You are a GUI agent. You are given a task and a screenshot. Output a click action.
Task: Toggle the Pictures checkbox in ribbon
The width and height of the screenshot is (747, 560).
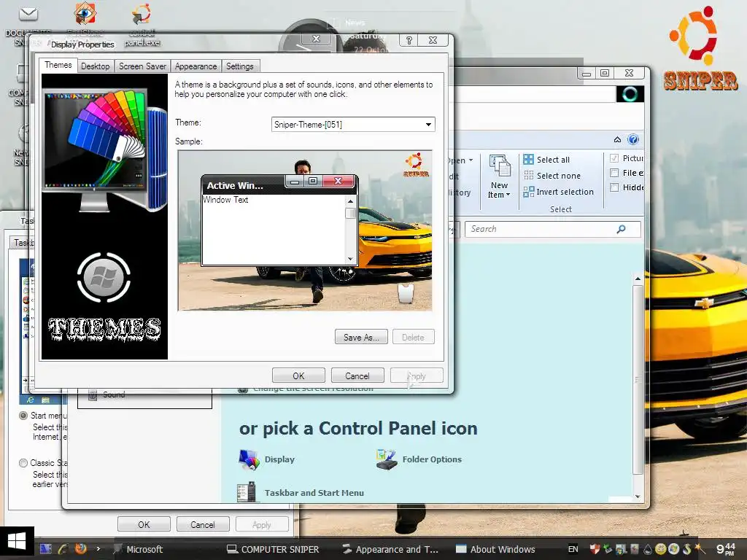click(614, 158)
